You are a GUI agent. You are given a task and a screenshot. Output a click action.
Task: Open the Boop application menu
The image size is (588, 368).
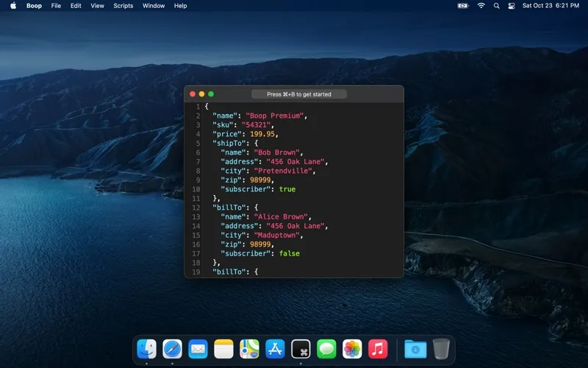pos(34,6)
